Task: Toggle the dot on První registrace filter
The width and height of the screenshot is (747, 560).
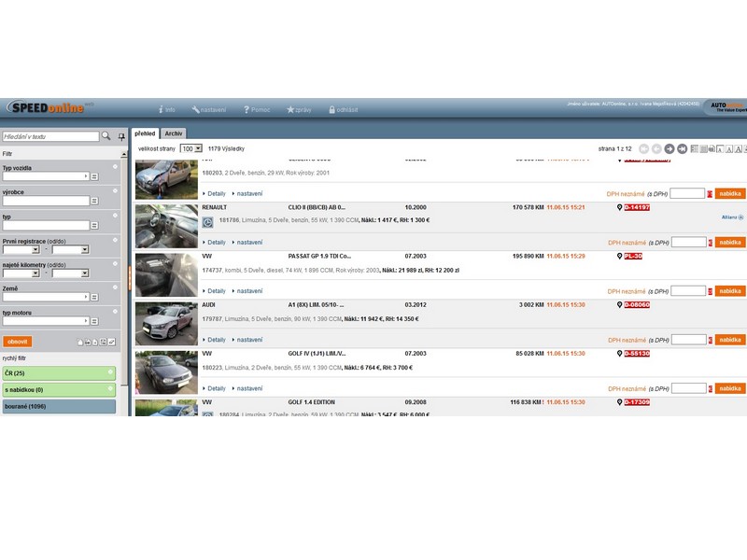Action: click(x=115, y=240)
